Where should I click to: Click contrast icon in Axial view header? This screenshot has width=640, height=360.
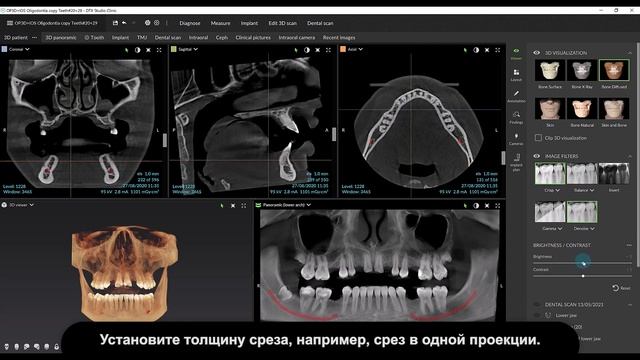click(476, 50)
